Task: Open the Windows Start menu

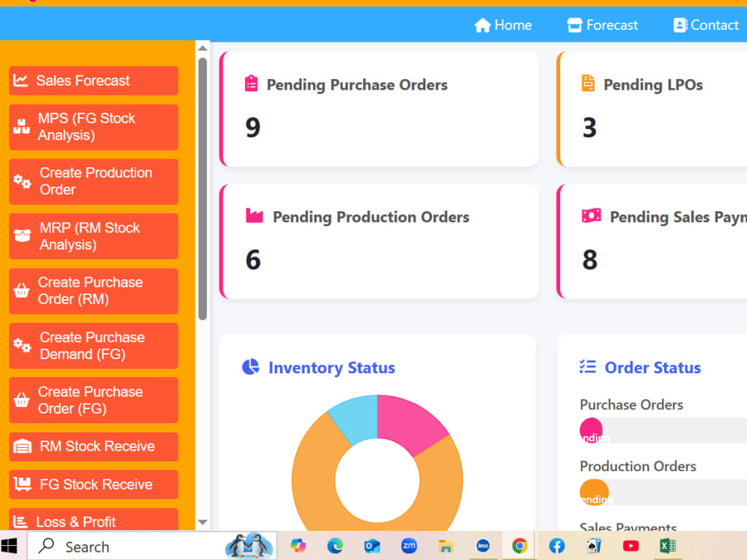Action: click(10, 547)
